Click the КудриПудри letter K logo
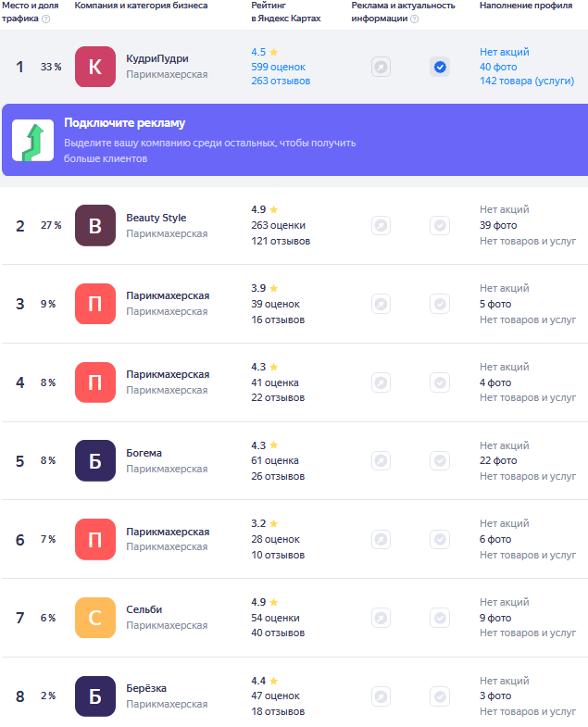Viewport: 588px width, 727px height. (95, 67)
